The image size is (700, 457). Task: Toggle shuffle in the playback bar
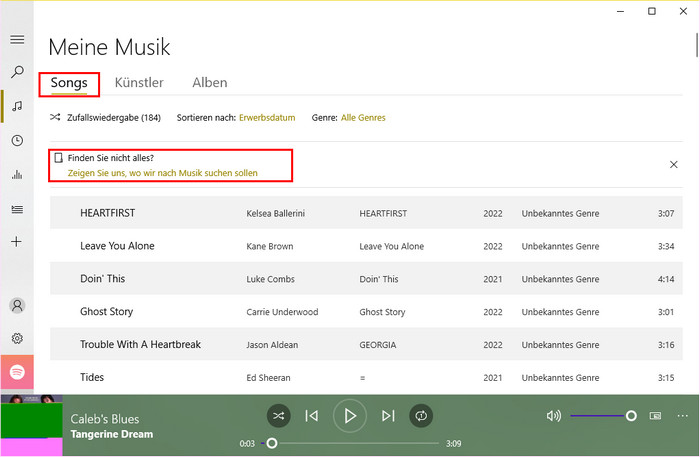[x=279, y=416]
